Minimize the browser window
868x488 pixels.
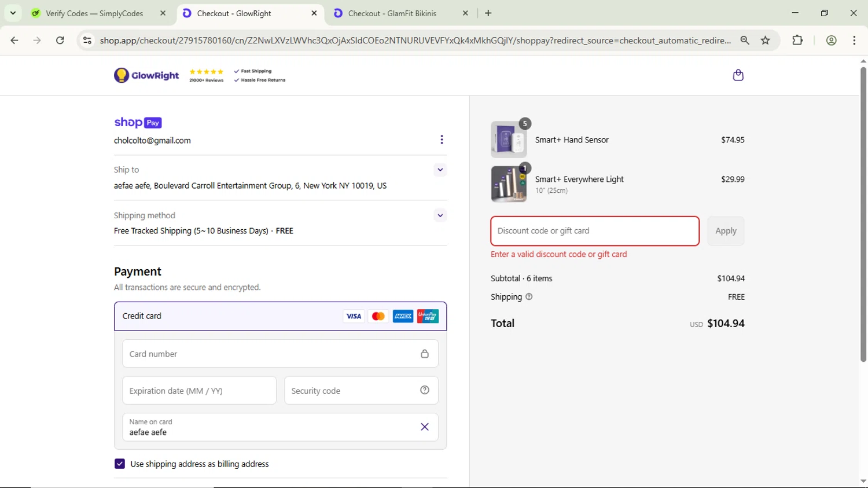tap(795, 13)
